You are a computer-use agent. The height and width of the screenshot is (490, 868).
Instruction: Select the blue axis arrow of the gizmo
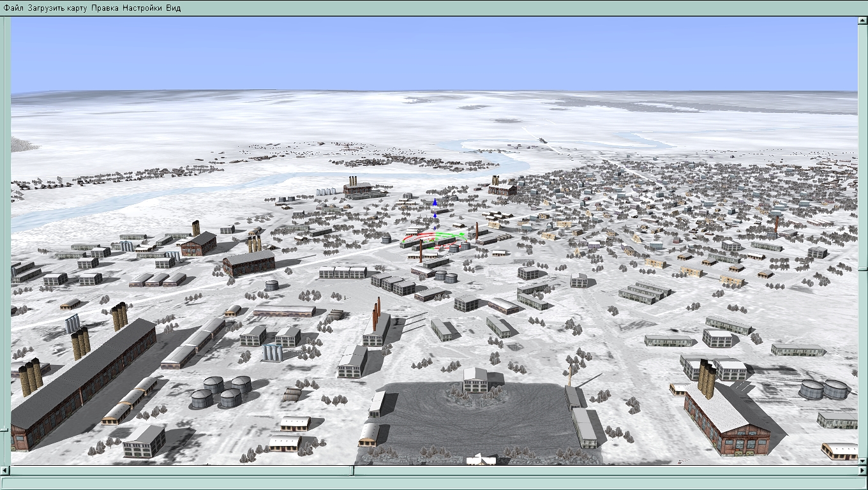pos(435,202)
